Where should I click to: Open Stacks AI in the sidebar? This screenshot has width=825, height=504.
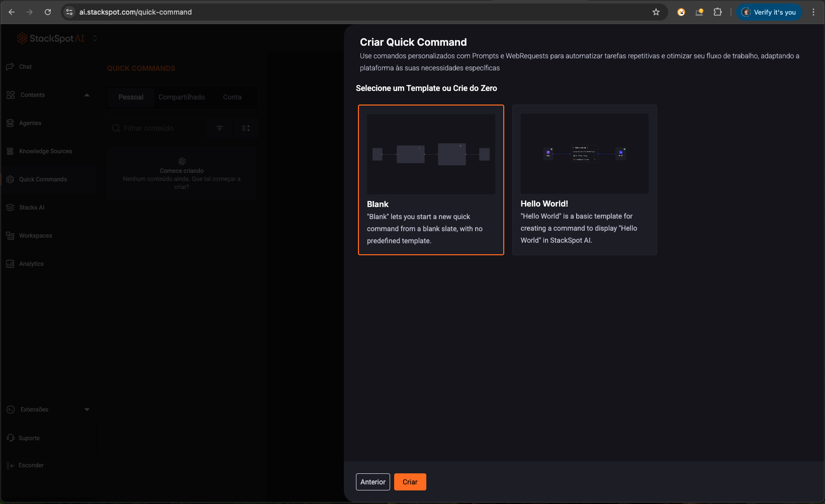click(x=32, y=208)
